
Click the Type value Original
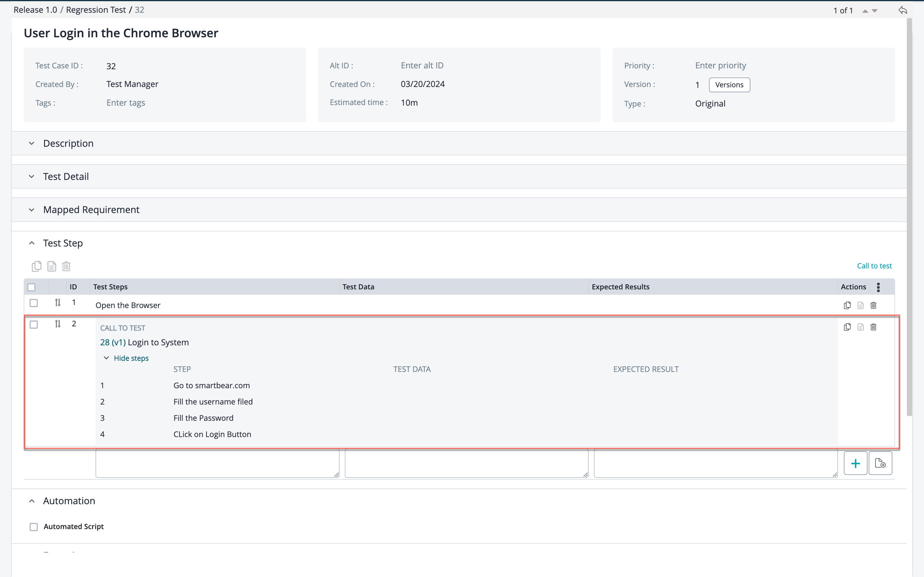(x=710, y=104)
